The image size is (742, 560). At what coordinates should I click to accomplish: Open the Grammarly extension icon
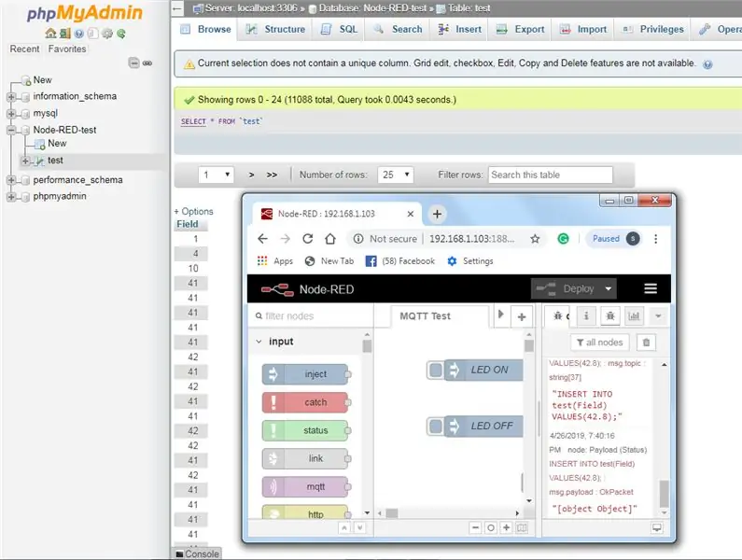point(563,239)
